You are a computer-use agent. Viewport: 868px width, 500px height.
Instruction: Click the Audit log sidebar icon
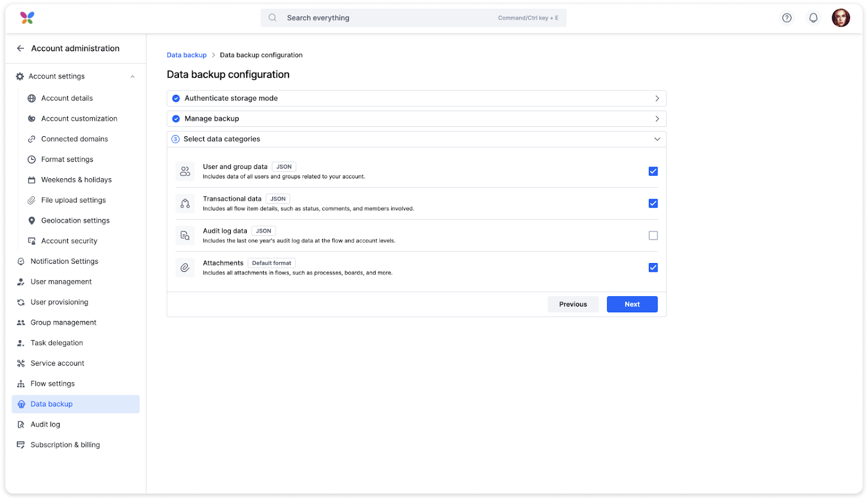coord(21,425)
